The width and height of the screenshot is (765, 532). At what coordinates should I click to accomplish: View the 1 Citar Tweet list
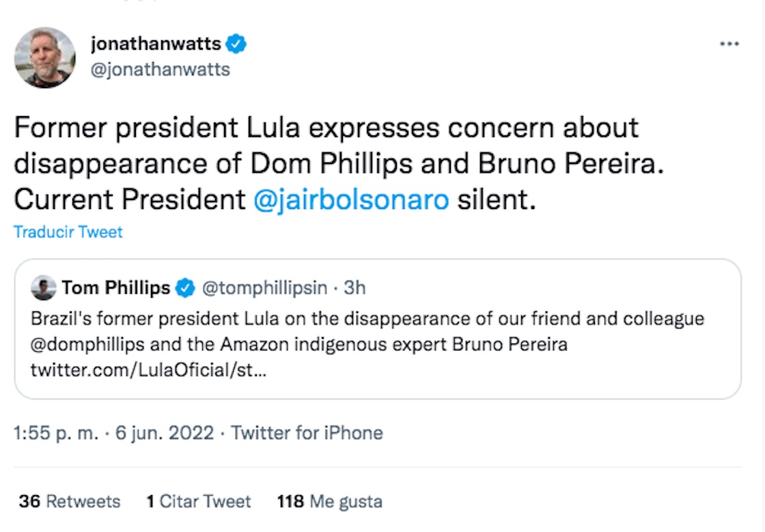coord(198,501)
